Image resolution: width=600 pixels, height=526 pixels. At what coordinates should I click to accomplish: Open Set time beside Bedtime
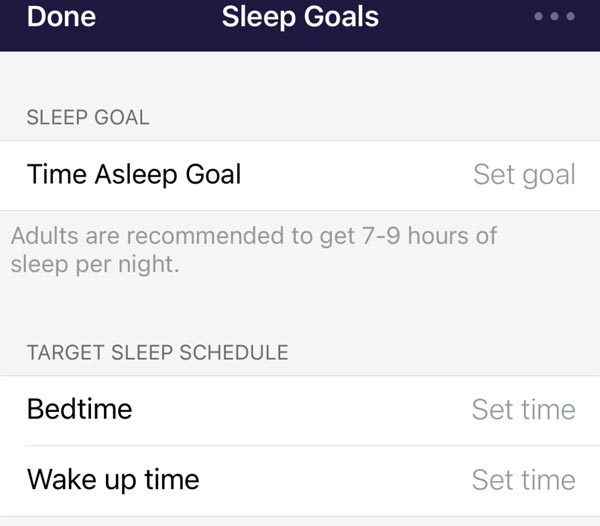(x=523, y=410)
